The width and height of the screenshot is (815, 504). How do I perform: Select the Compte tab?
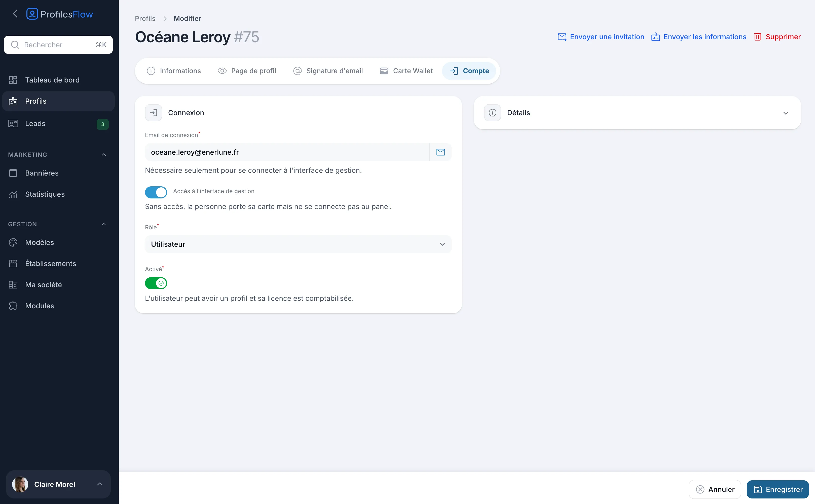(469, 71)
